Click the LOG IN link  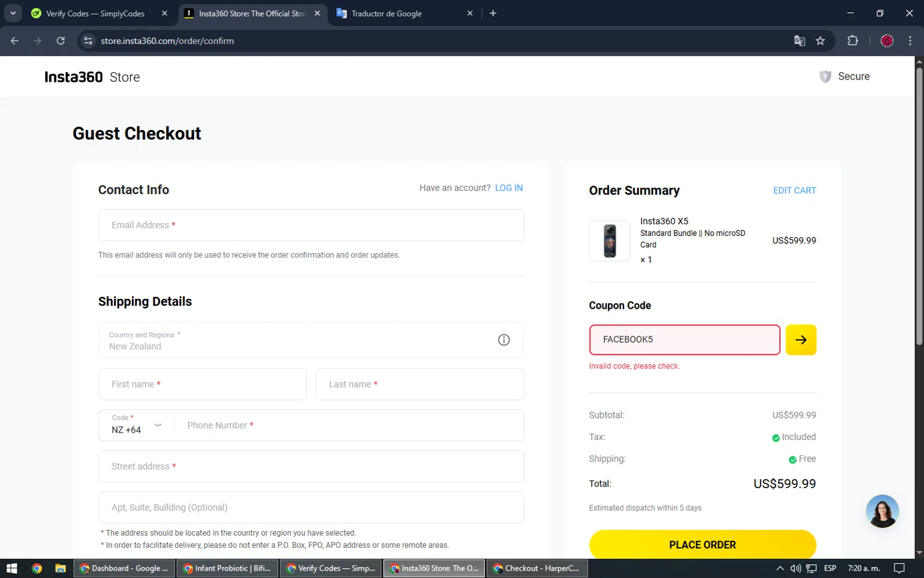(509, 188)
